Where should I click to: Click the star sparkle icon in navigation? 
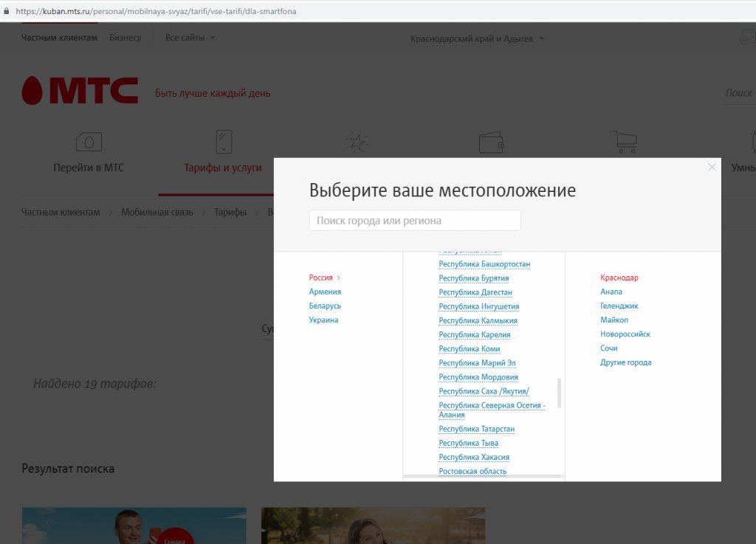coord(357,141)
